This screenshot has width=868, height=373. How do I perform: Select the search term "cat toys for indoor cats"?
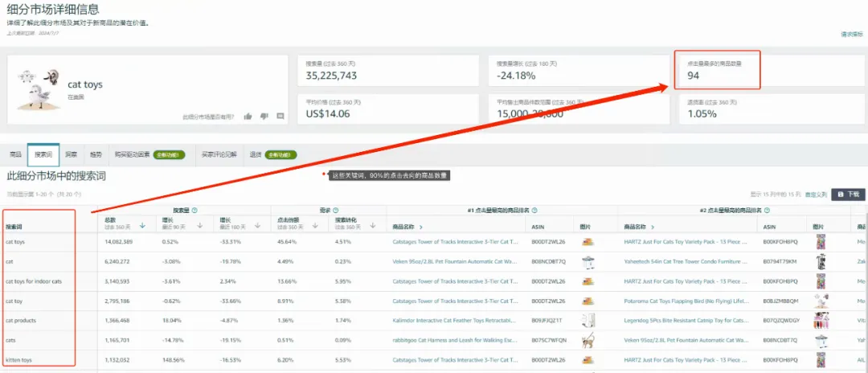(34, 281)
